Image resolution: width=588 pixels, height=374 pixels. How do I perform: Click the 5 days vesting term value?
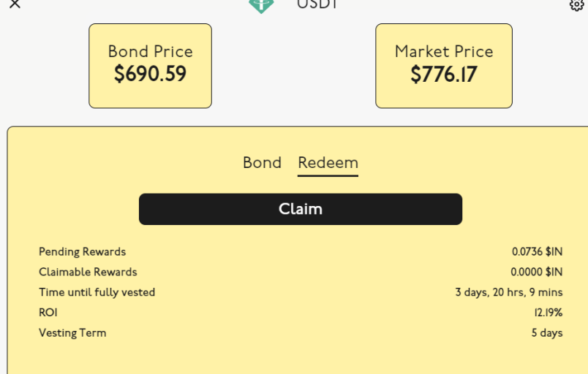(x=547, y=333)
